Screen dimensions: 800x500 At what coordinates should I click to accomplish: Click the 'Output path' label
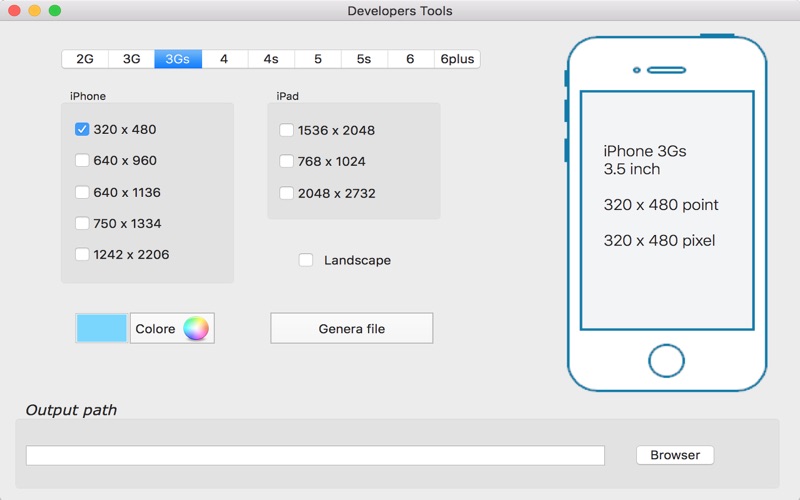(71, 410)
